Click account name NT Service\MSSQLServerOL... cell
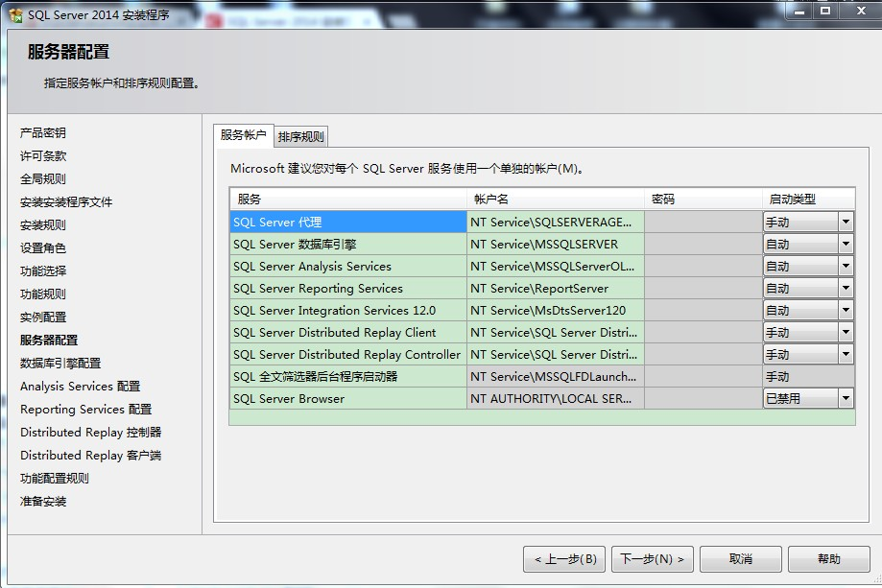The image size is (882, 588). (556, 266)
